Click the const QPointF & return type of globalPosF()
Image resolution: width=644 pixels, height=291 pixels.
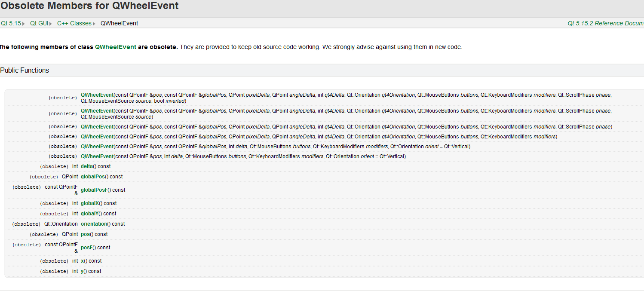point(61,190)
